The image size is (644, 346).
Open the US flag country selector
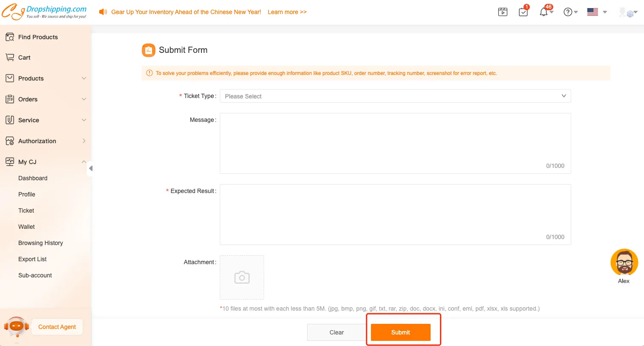tap(593, 12)
